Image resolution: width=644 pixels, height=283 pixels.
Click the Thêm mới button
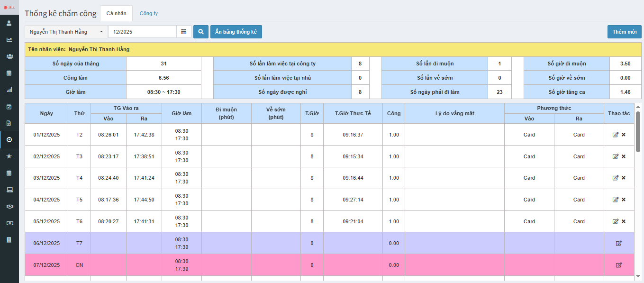click(624, 32)
